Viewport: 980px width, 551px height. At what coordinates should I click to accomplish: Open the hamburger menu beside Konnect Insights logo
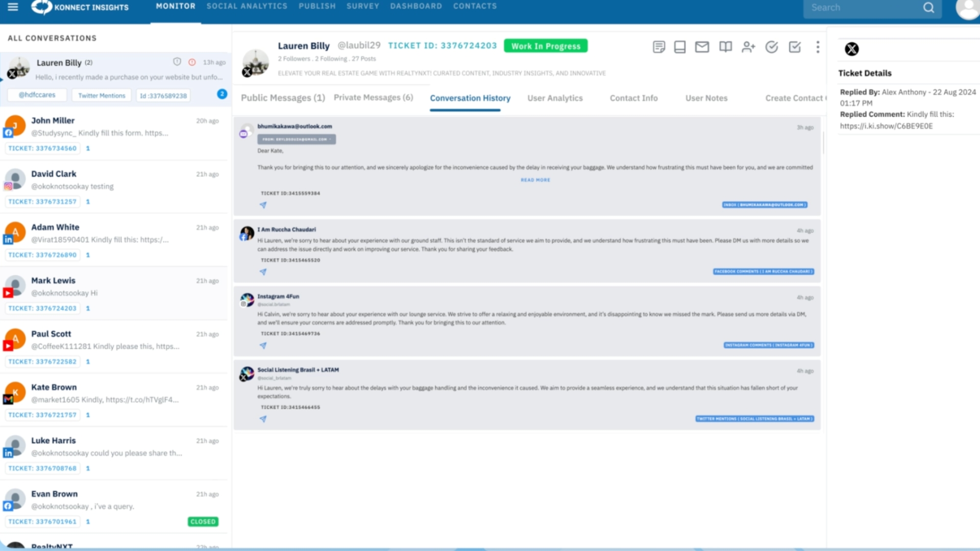(x=13, y=7)
